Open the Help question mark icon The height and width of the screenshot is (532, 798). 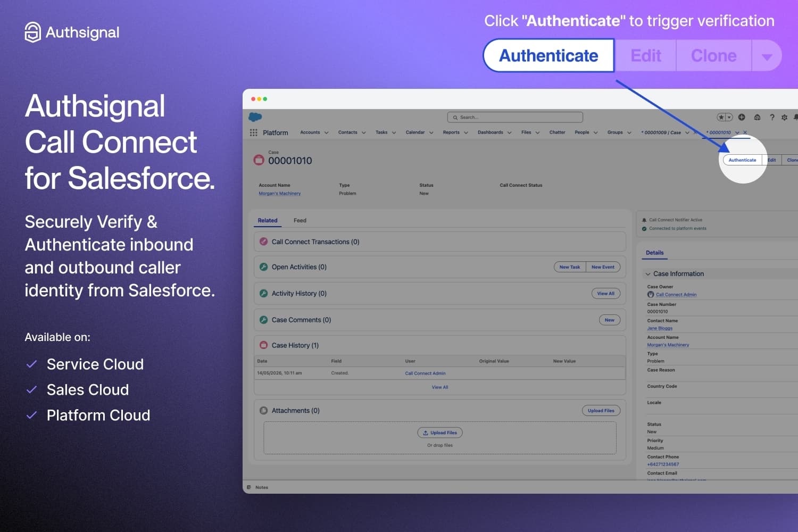pos(772,117)
